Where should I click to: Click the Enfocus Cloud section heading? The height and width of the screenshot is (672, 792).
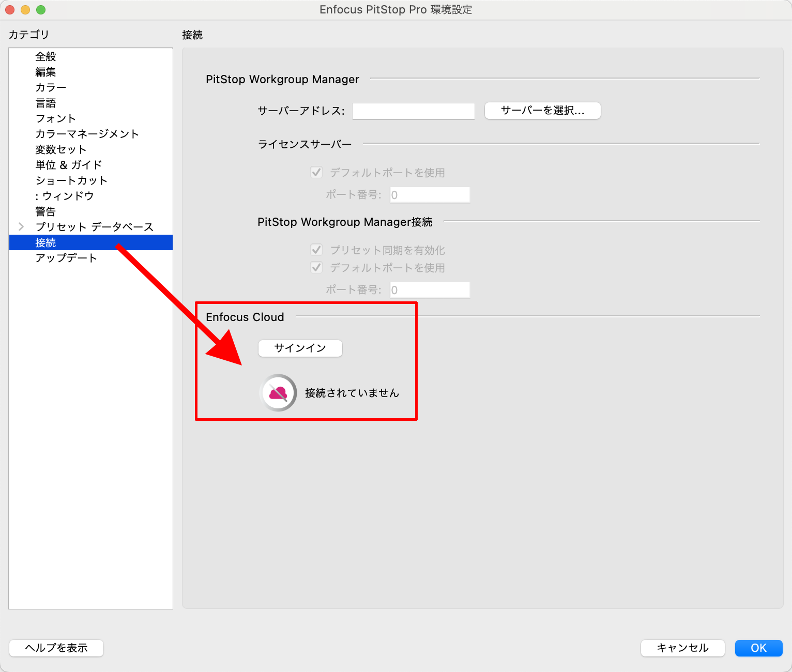pyautogui.click(x=245, y=317)
